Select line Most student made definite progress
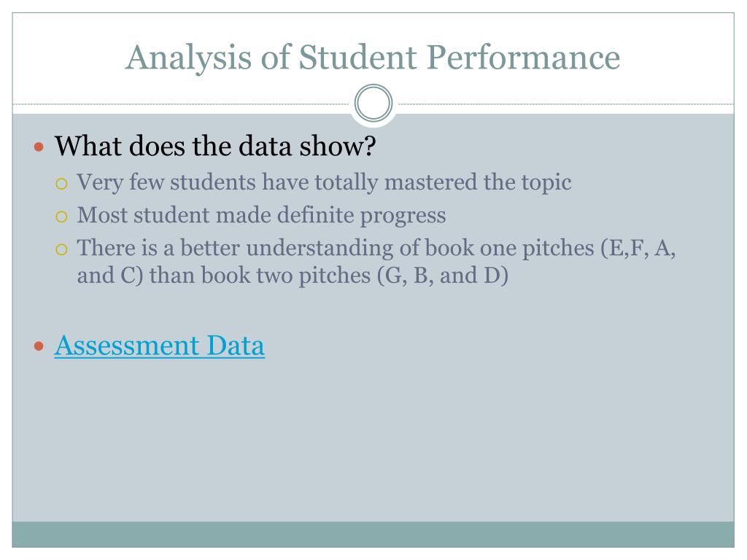The image size is (747, 560). pos(262,215)
